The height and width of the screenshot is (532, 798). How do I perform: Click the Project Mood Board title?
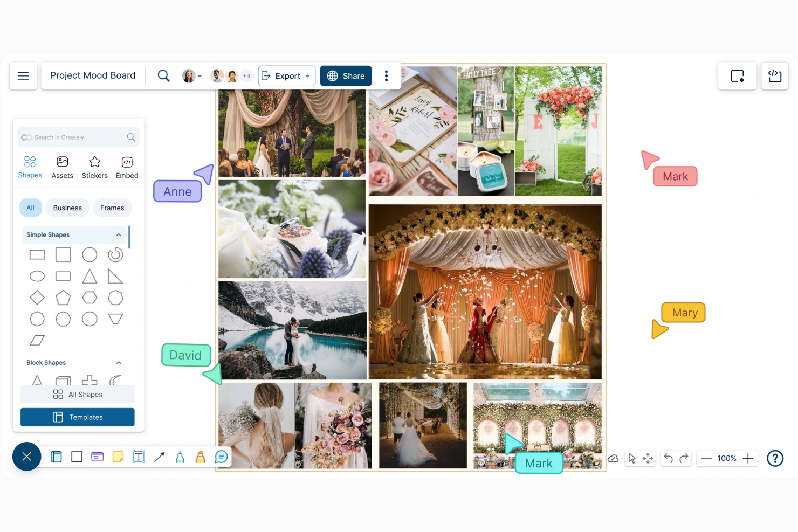coord(93,75)
